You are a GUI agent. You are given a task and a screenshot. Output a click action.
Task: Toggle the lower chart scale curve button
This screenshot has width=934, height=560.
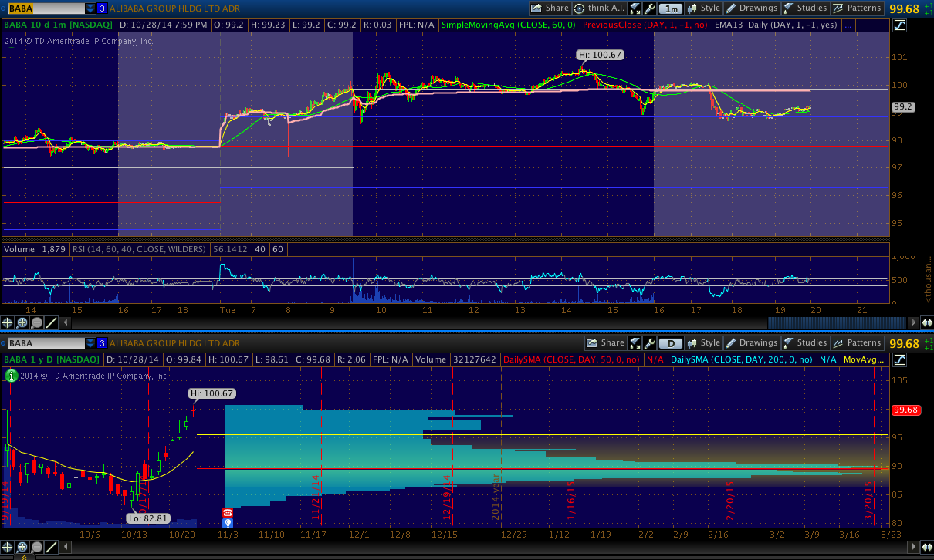click(x=899, y=359)
